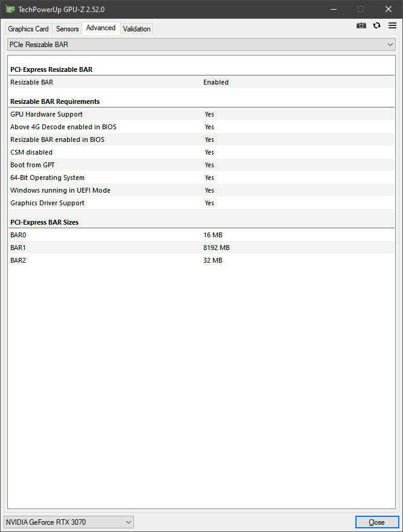Click the BAR0 row label

(x=18, y=235)
